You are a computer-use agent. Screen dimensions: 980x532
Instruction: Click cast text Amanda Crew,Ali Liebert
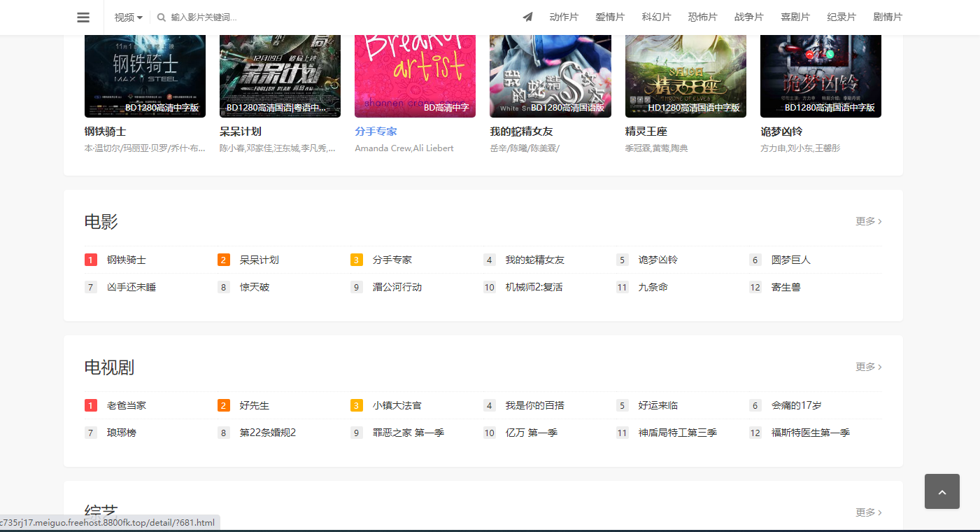point(404,148)
